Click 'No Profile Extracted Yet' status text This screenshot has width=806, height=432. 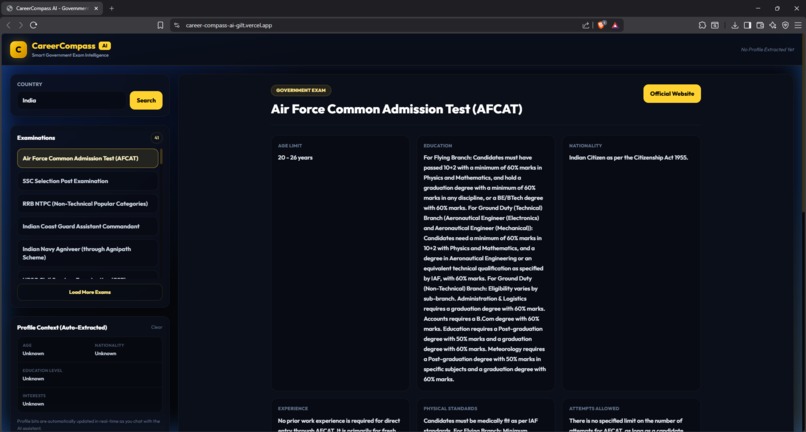767,49
